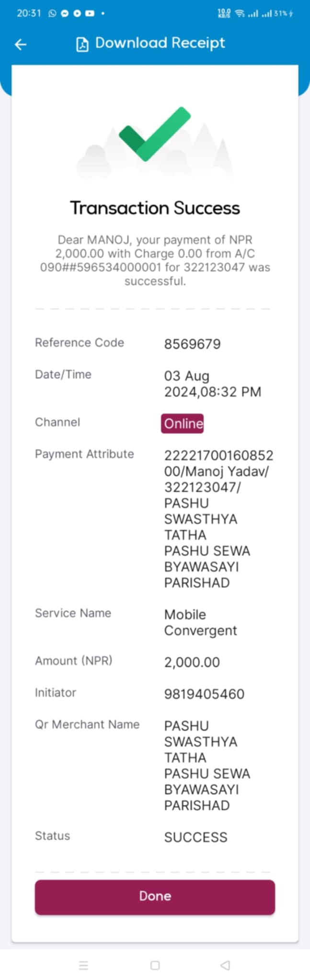Tap the back arrow icon
The image size is (310, 980).
(x=21, y=45)
